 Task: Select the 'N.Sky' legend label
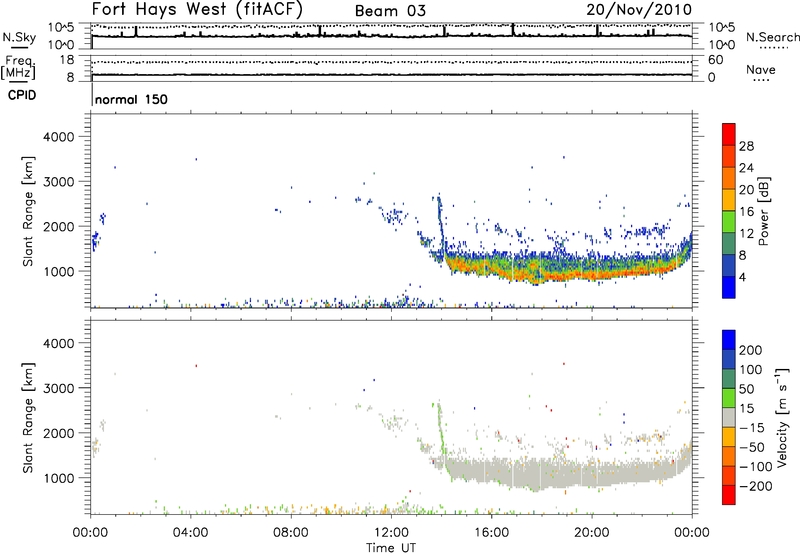tap(19, 37)
